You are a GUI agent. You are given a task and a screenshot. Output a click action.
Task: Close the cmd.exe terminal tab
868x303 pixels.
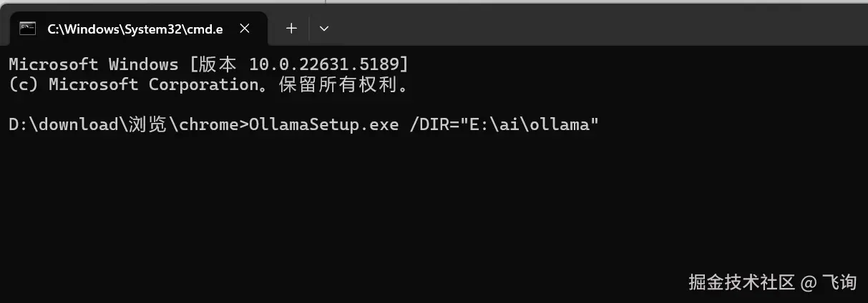245,29
